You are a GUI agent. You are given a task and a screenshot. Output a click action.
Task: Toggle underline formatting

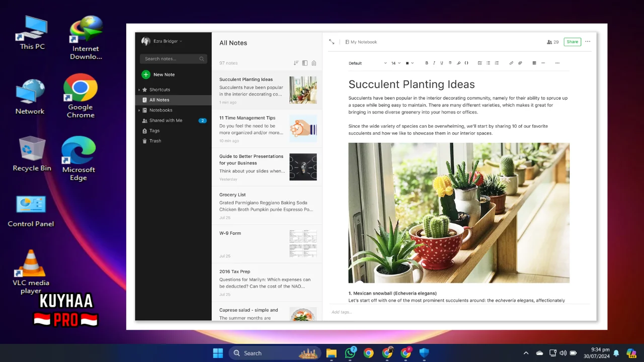tap(442, 63)
